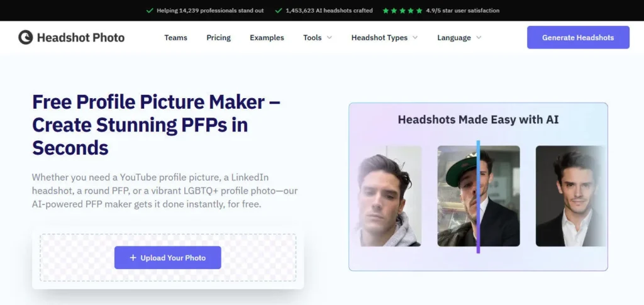This screenshot has width=644, height=305.
Task: Click the Upload Your Photo button
Action: [x=167, y=258]
